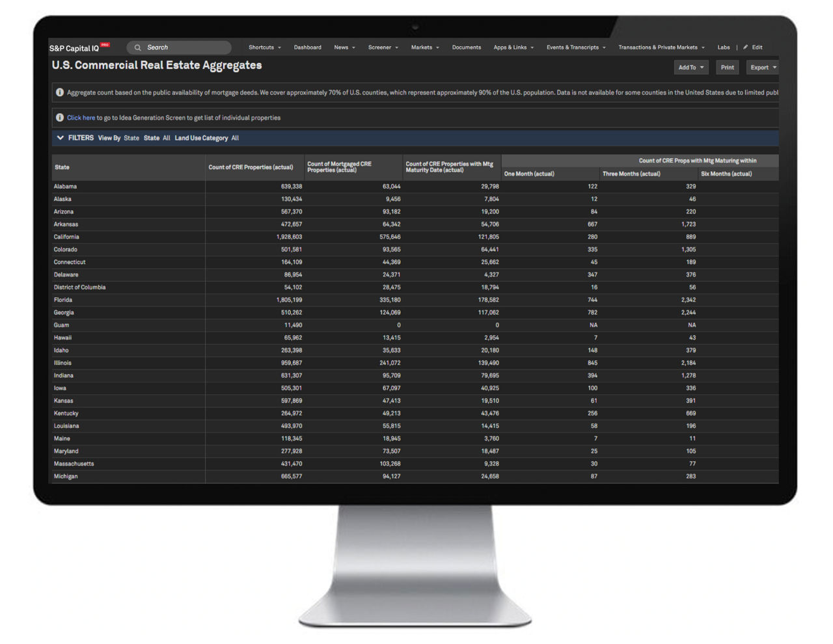Select Labs in the top navigation
Image resolution: width=833 pixels, height=644 pixels.
[723, 47]
